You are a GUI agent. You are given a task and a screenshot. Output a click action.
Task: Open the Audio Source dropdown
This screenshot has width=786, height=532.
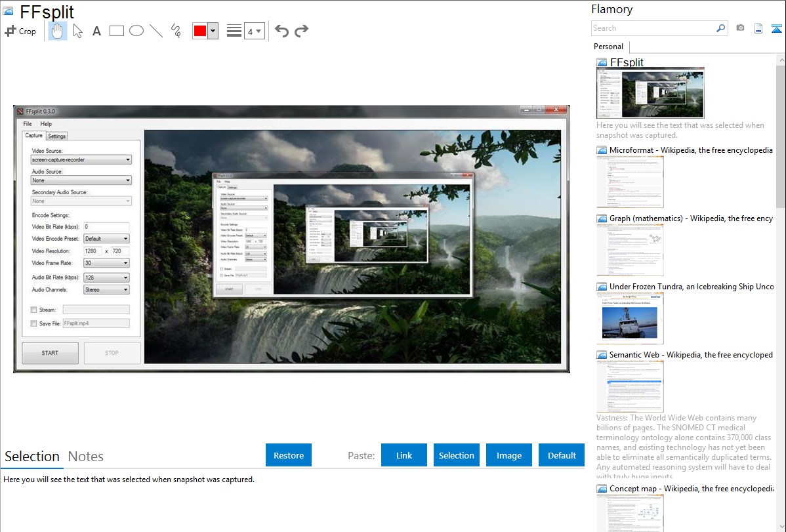(81, 180)
